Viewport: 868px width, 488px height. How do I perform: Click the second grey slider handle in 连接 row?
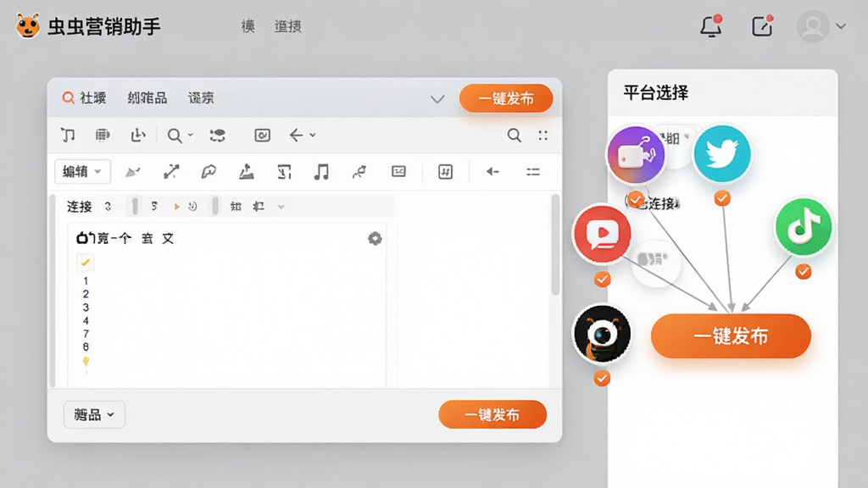(215, 207)
